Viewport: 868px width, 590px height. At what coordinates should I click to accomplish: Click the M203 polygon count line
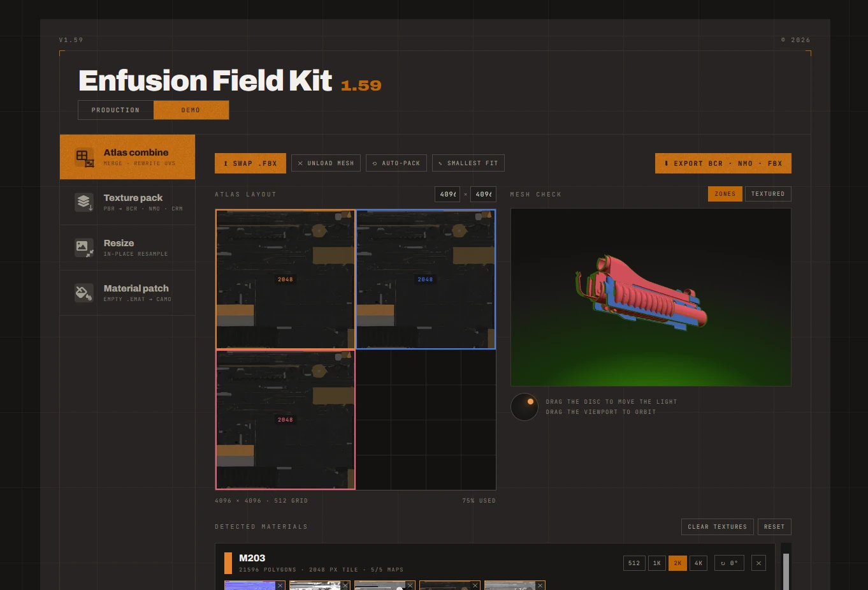point(321,570)
